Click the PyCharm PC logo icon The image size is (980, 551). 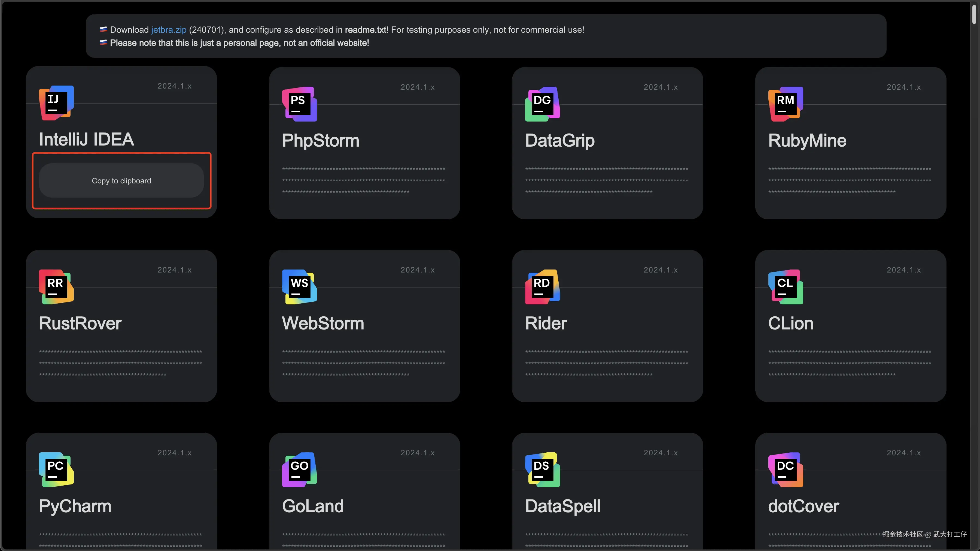tap(56, 470)
